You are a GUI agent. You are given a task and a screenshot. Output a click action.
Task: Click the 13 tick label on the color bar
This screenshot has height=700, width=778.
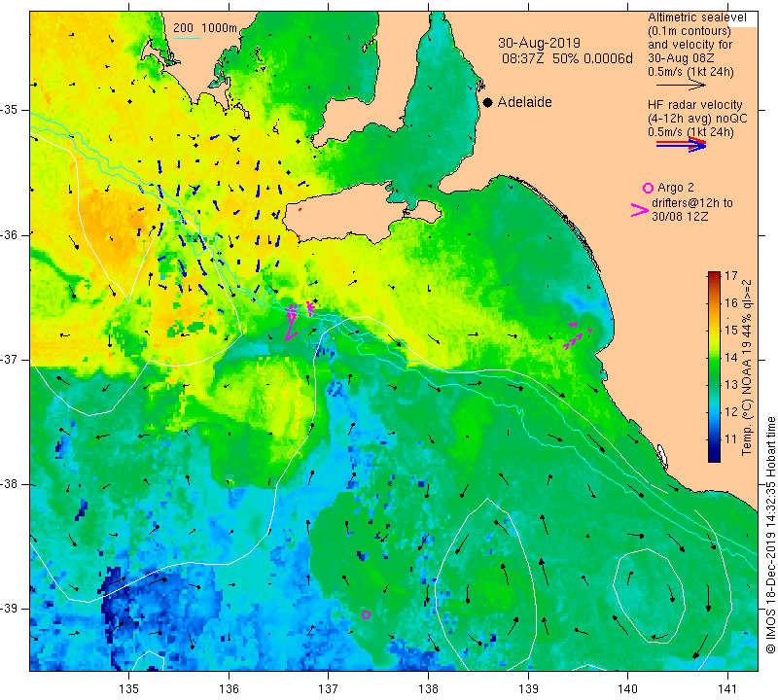coord(730,384)
